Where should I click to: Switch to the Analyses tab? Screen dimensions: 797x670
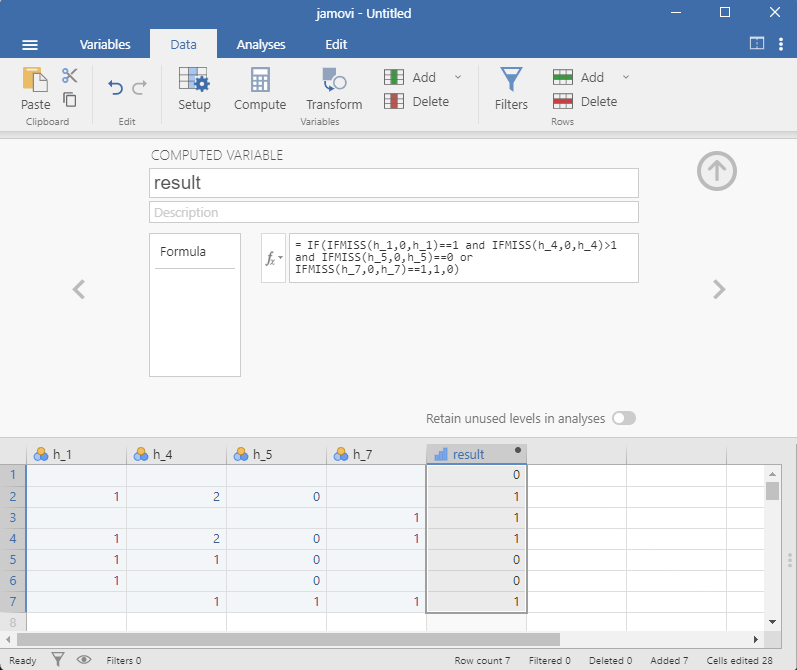pyautogui.click(x=261, y=44)
